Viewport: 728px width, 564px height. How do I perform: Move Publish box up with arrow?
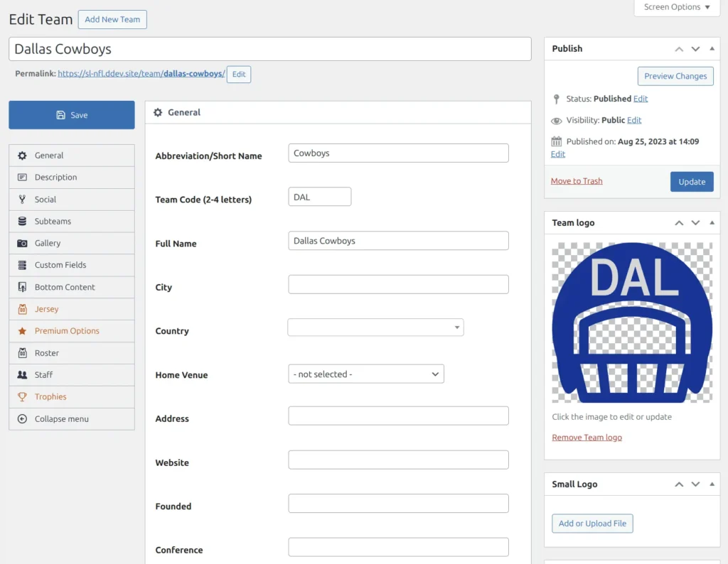coord(679,49)
